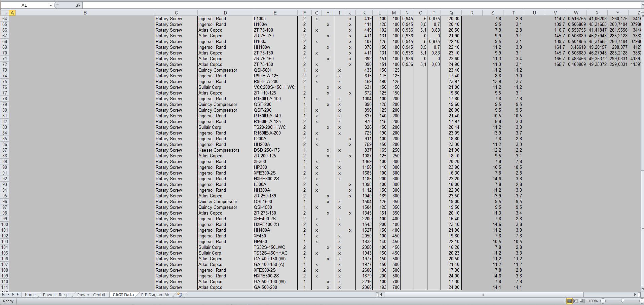Select the value 16,28 in column Q
Image resolution: width=644 pixels, height=305 pixels.
[x=451, y=247]
